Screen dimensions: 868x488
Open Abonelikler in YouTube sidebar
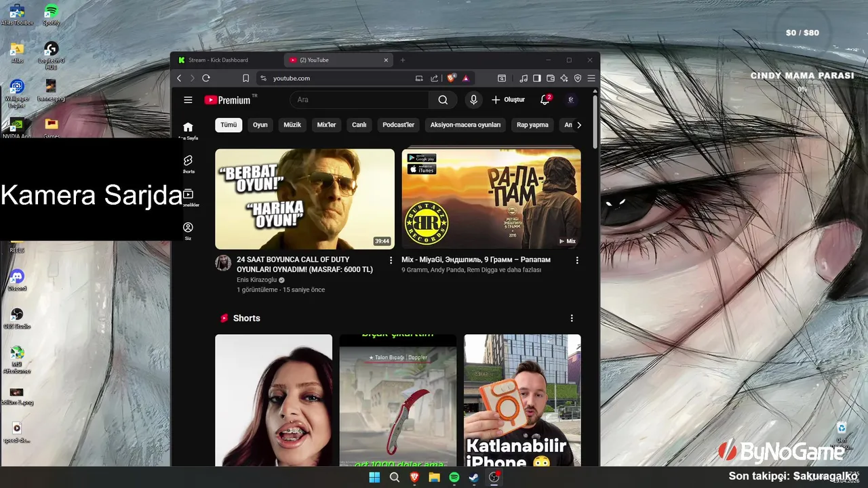pyautogui.click(x=188, y=198)
